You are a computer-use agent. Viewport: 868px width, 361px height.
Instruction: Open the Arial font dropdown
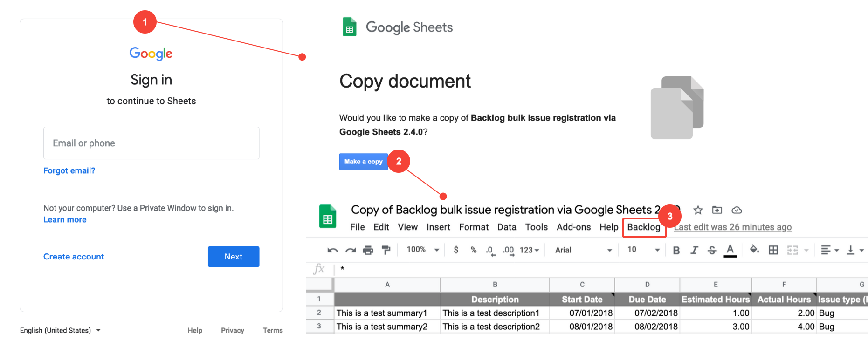[583, 250]
